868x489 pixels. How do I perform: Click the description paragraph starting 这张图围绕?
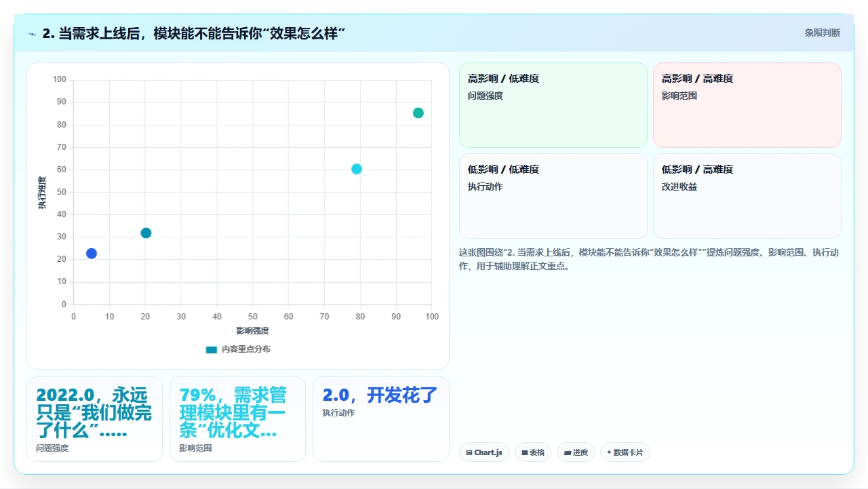pos(649,259)
